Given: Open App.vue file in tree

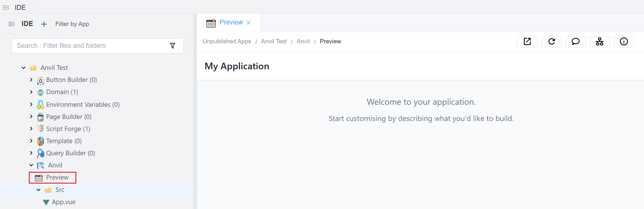Looking at the screenshot, I should point(64,202).
